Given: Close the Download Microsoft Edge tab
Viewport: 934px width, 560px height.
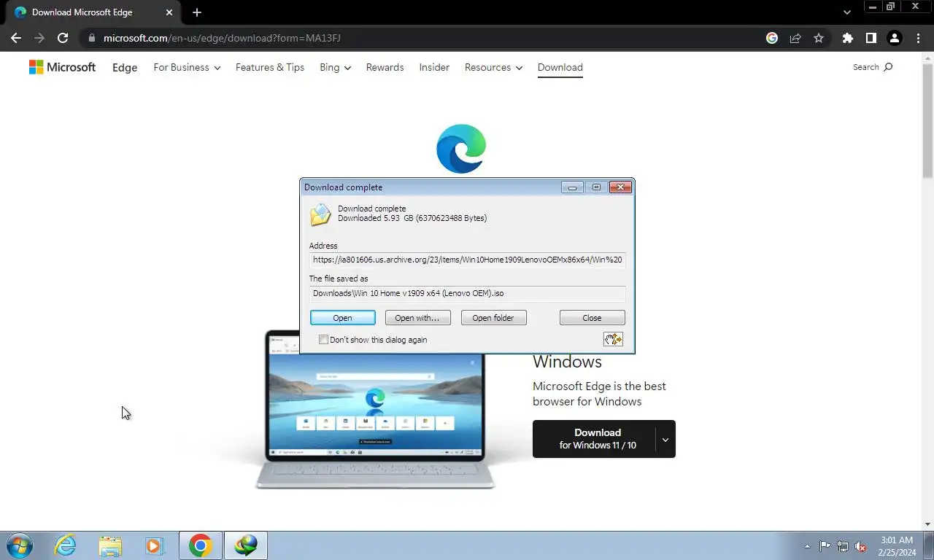Looking at the screenshot, I should pyautogui.click(x=169, y=12).
